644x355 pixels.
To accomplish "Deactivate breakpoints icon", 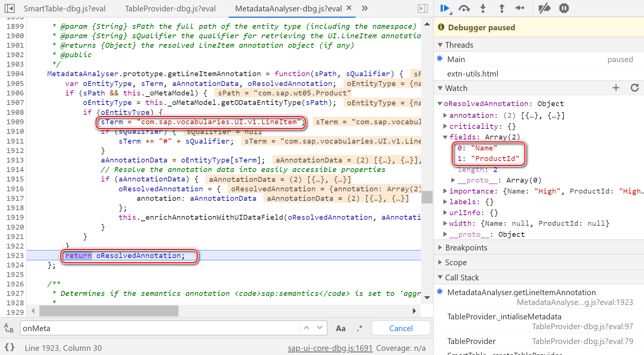I will tap(544, 8).
